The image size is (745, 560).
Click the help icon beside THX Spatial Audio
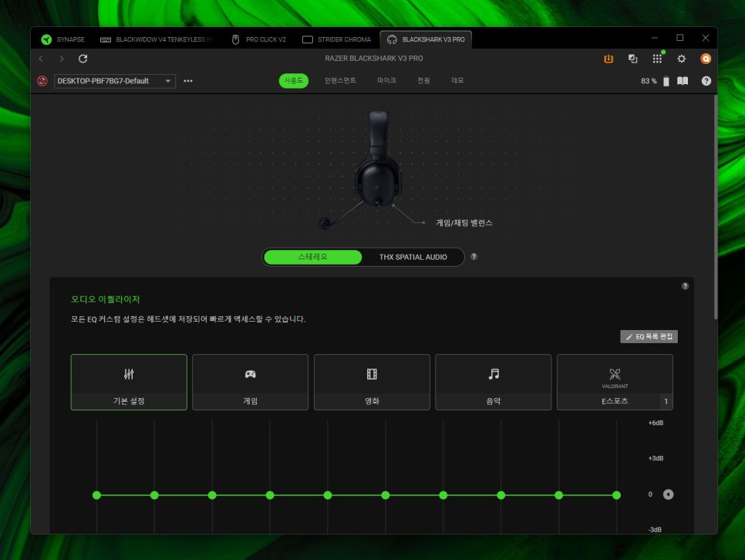click(474, 257)
